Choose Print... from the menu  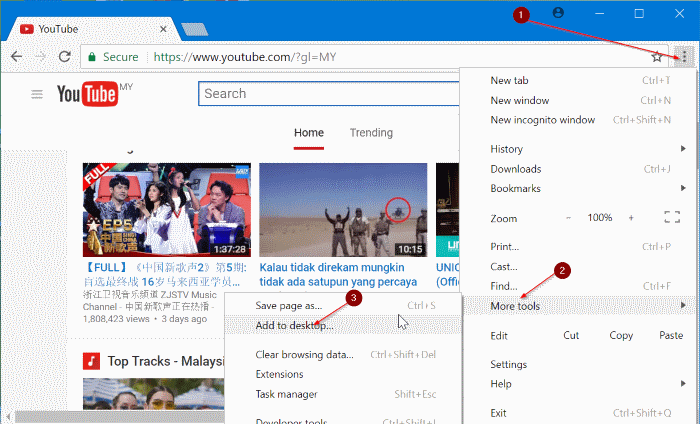coord(579,247)
